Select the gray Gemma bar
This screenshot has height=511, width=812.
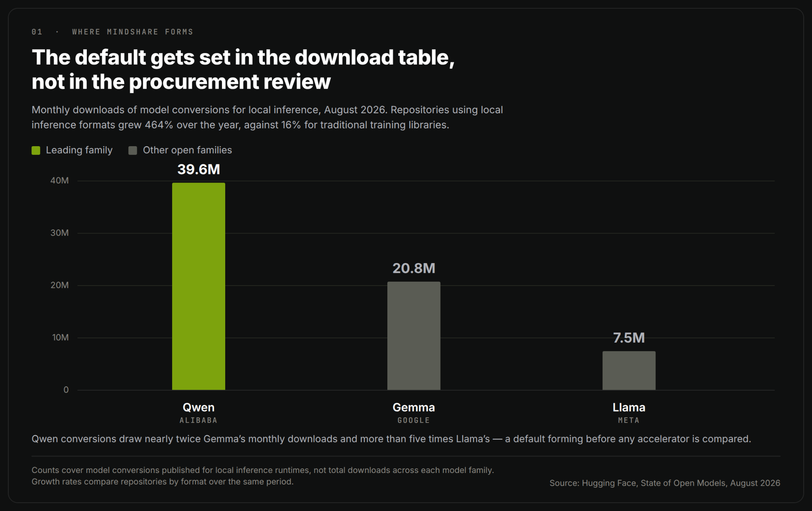click(414, 336)
